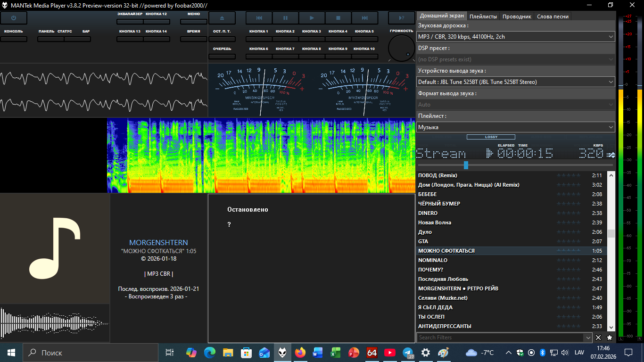Toggle the button under КОНСОЛЬ label
Screen dimensions: 644x362
point(14,39)
